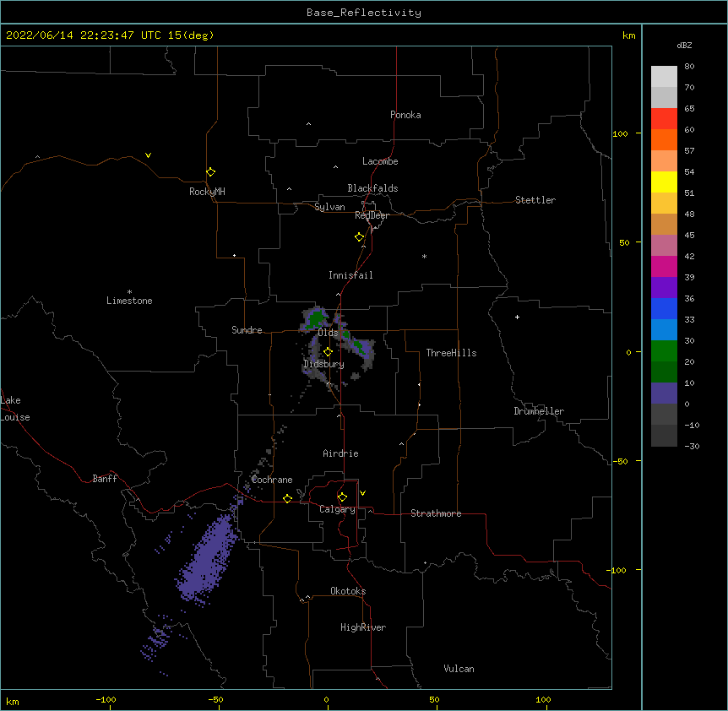Click the Vulcan town label
Screen dimensions: 728x711
pos(459,669)
